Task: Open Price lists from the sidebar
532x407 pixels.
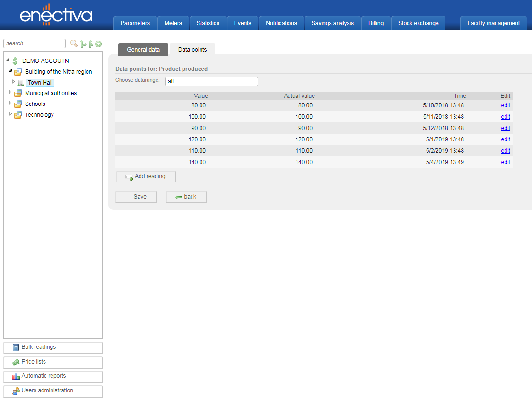Action: [x=52, y=362]
